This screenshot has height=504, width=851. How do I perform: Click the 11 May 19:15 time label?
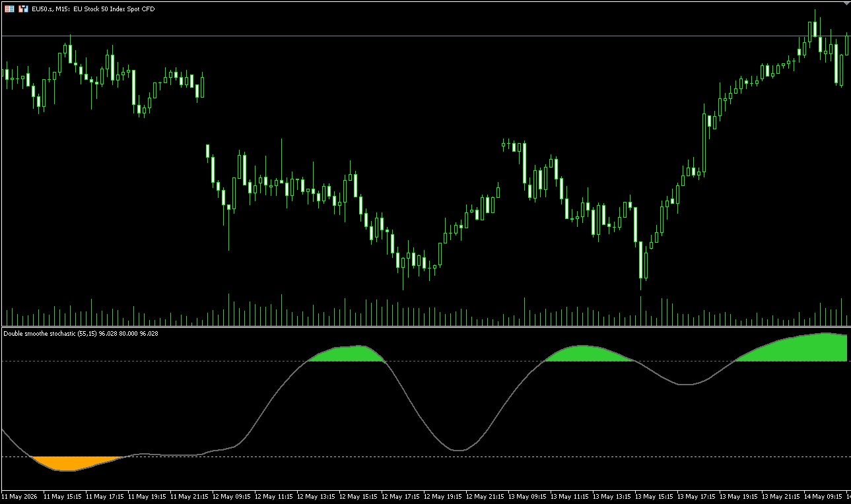(x=147, y=496)
